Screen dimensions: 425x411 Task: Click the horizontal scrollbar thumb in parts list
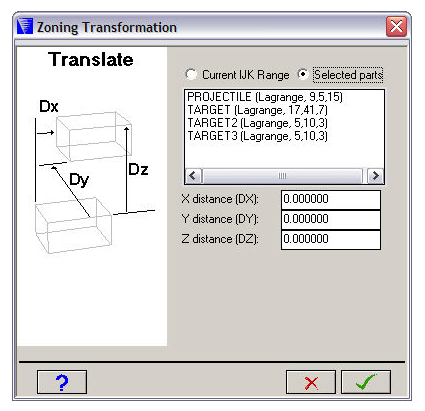[282, 175]
